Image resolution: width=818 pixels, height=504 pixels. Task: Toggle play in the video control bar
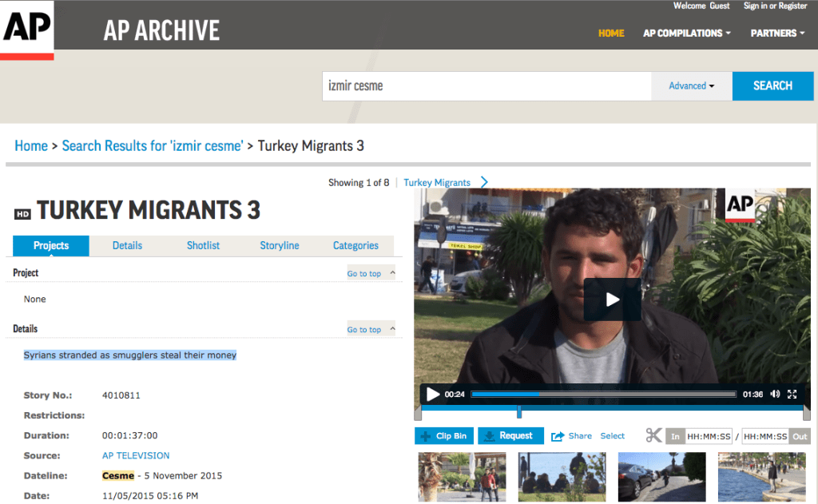[432, 394]
